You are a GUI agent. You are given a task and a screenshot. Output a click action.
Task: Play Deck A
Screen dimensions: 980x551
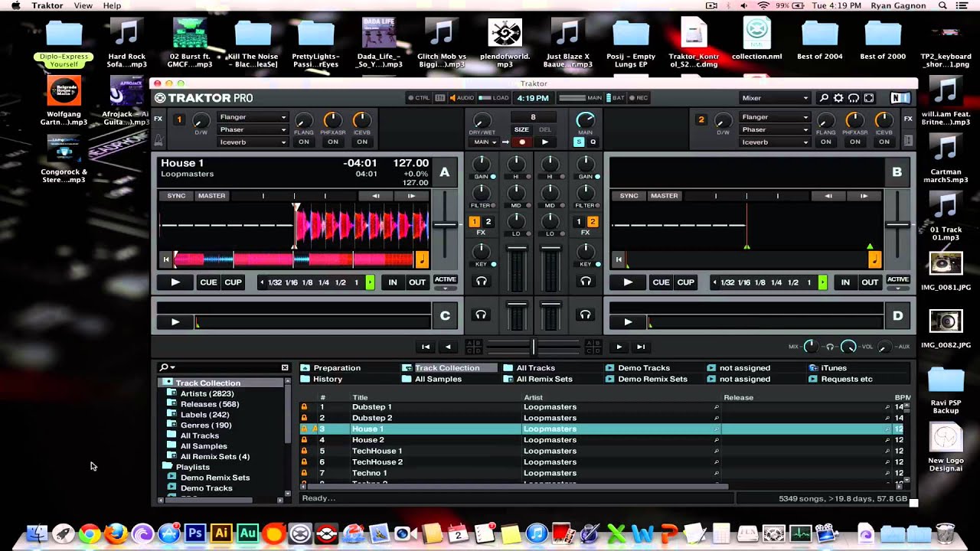coord(175,282)
